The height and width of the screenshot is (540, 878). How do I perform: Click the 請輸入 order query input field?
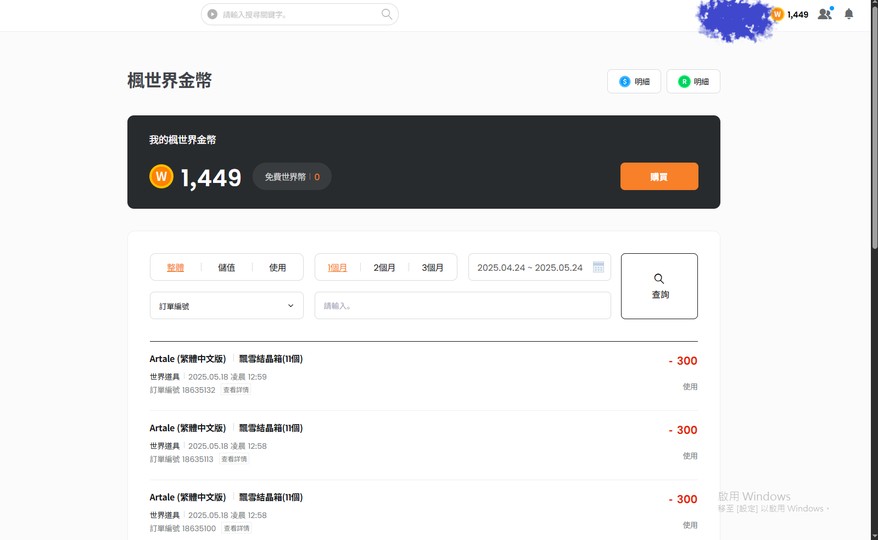point(463,306)
